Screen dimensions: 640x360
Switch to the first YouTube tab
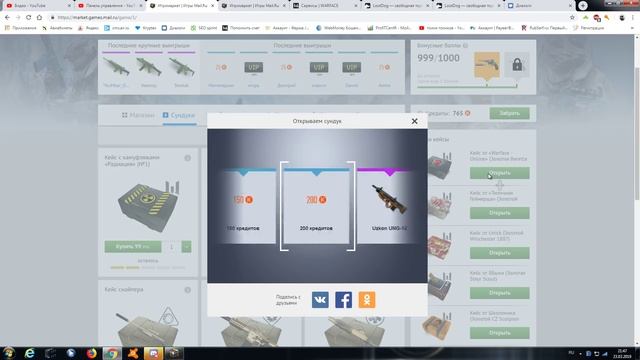pos(38,6)
